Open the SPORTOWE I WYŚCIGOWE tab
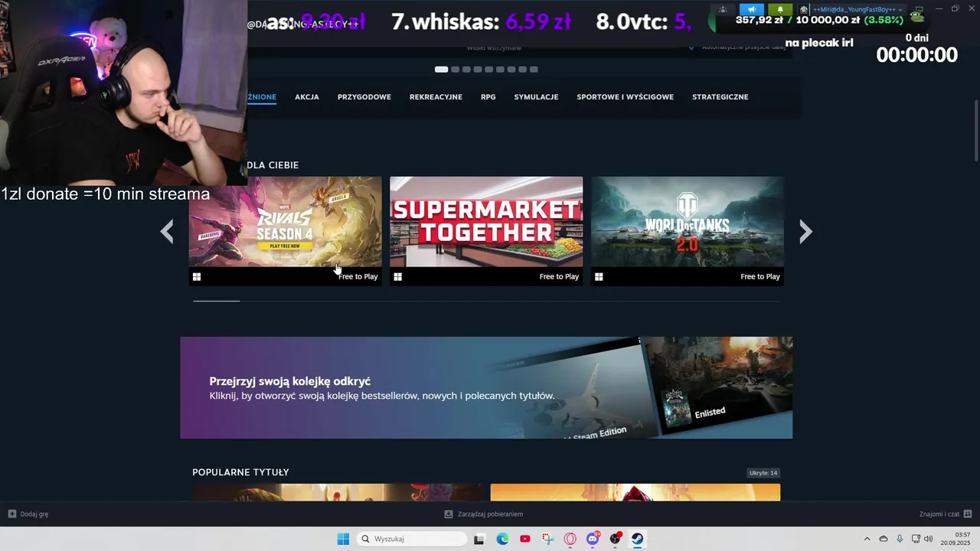This screenshot has height=551, width=980. point(625,97)
